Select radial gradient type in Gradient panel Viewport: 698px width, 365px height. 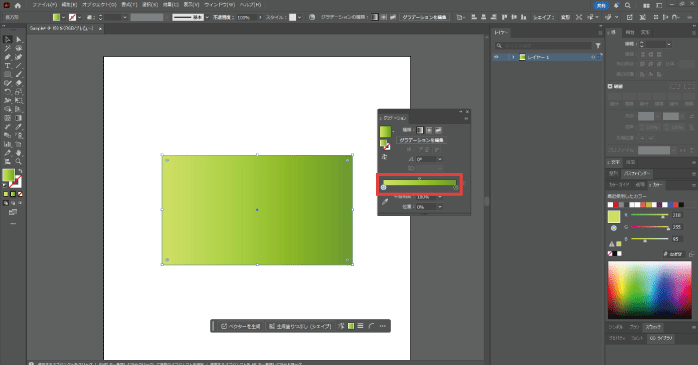(x=429, y=130)
